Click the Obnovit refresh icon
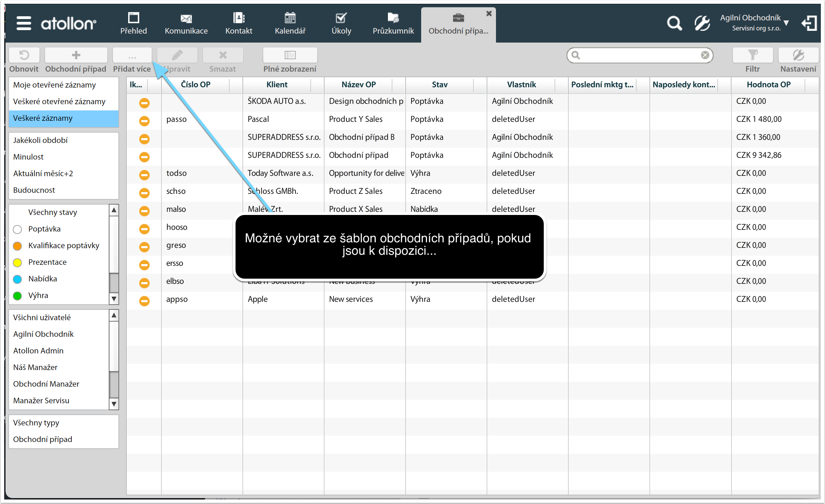 tap(24, 55)
